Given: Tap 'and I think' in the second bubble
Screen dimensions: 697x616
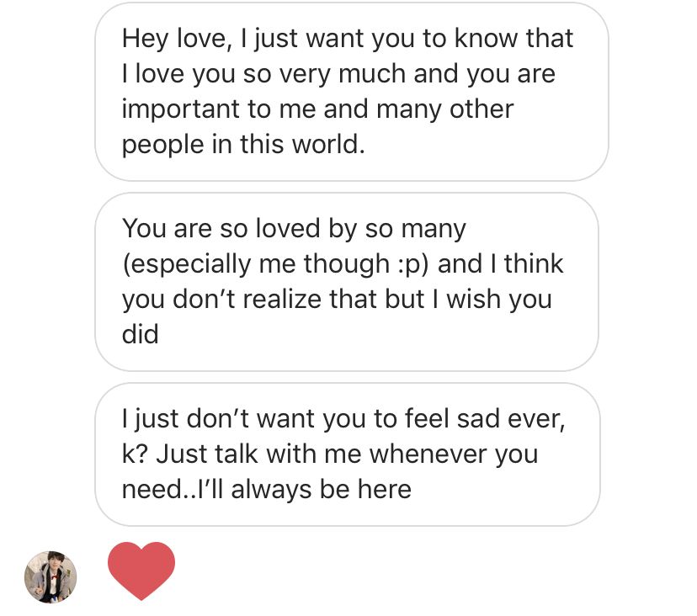Looking at the screenshot, I should pos(501,264).
